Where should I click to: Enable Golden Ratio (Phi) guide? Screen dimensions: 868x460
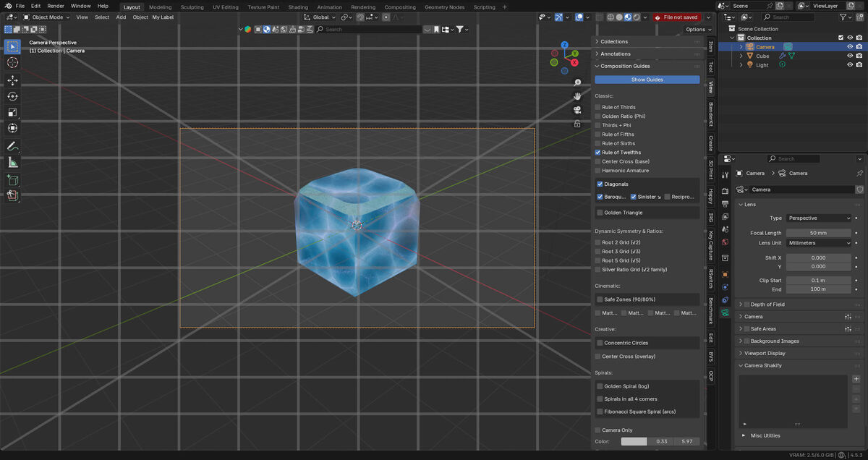[598, 116]
